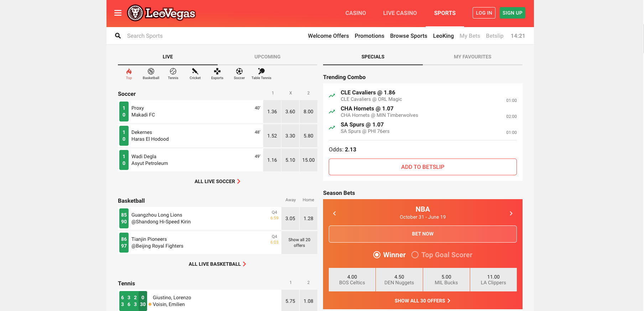The image size is (644, 311).
Task: Bet on Shandong Hi-Speed Kirin at 1.28
Action: pos(308,218)
